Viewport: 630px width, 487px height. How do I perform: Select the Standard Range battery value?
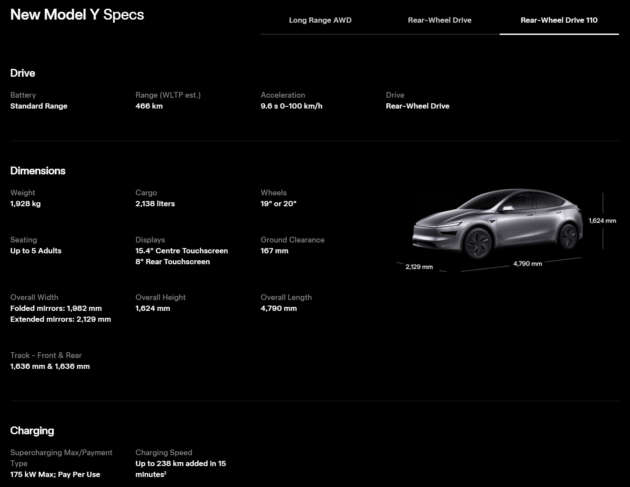[x=39, y=106]
